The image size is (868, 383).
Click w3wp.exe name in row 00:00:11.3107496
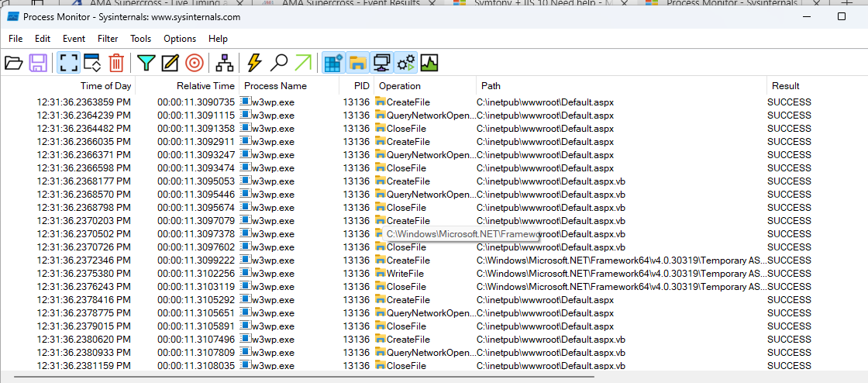coord(273,340)
